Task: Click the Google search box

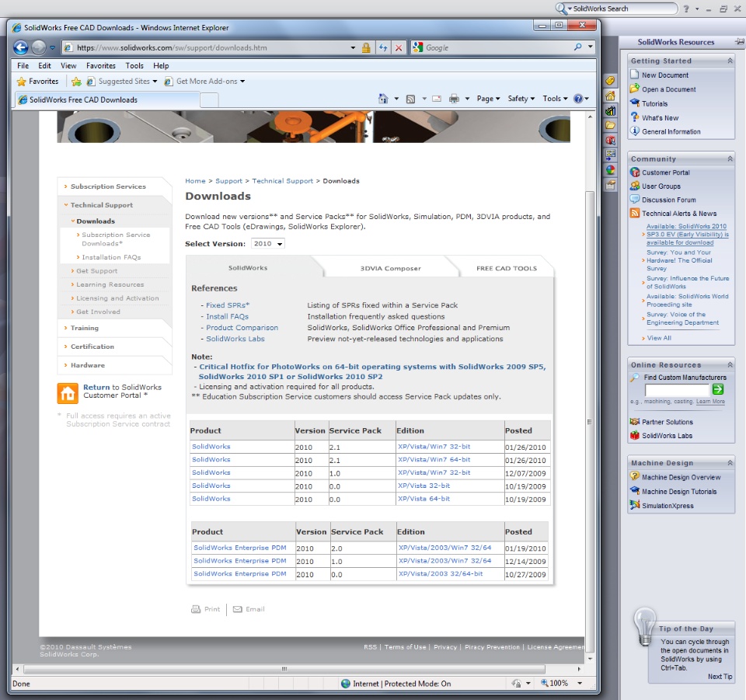Action: coord(497,47)
